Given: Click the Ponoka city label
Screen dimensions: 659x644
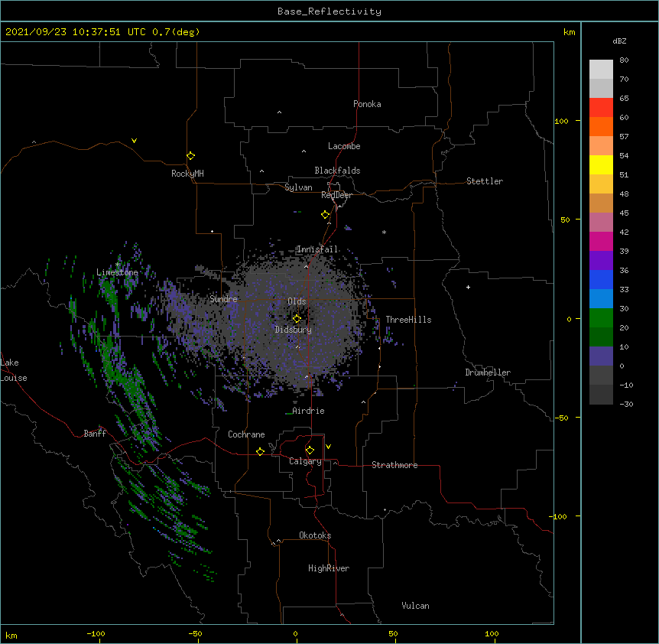Looking at the screenshot, I should [x=367, y=104].
